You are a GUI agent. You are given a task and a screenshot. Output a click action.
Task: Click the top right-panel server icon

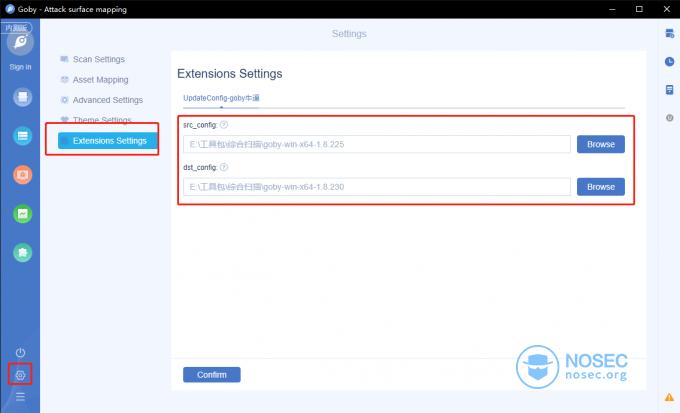(x=670, y=33)
